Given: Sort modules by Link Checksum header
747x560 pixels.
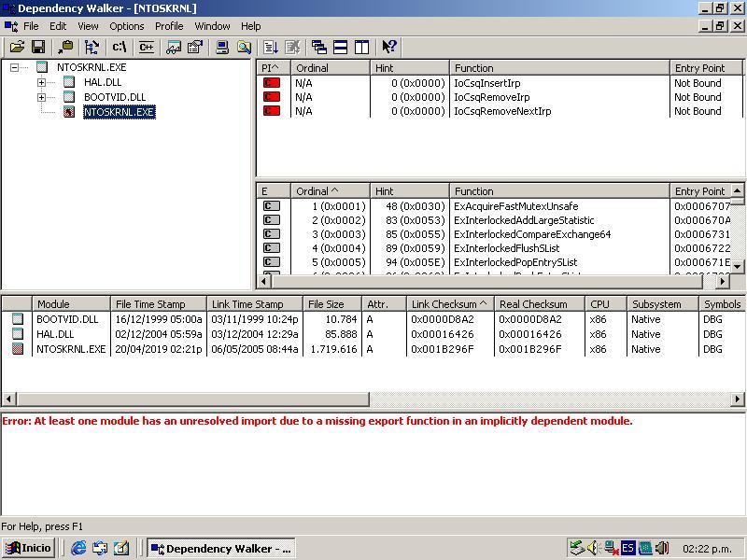Looking at the screenshot, I should pyautogui.click(x=450, y=304).
